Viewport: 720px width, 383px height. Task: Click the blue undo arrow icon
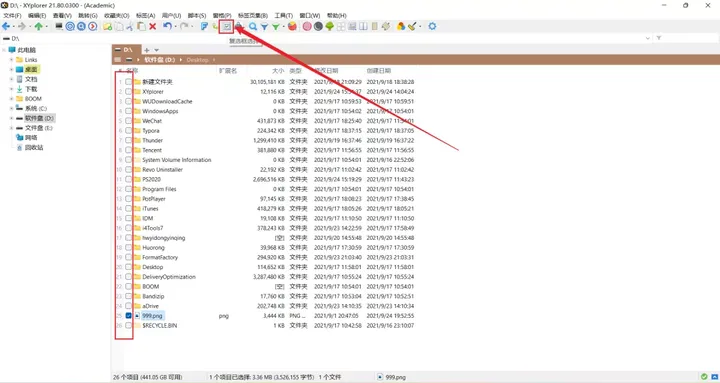(167, 27)
